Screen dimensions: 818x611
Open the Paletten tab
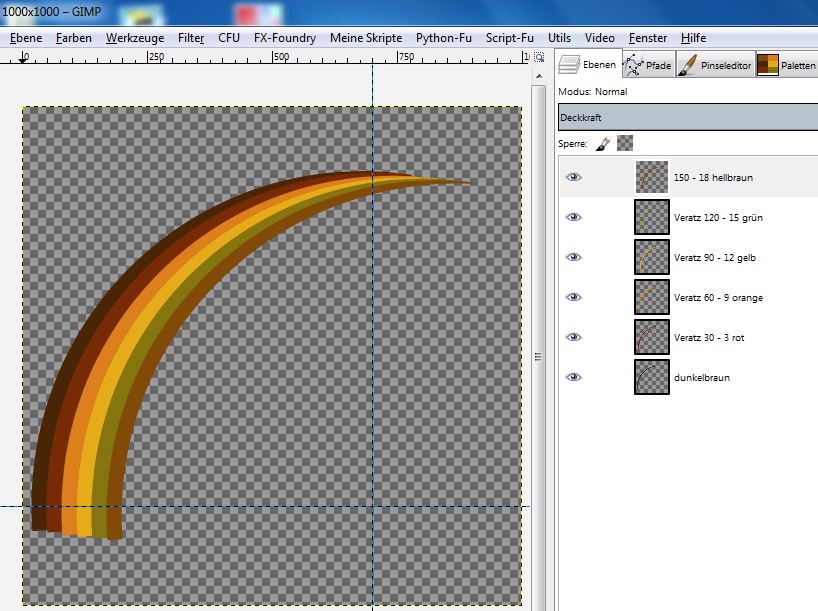click(x=786, y=65)
